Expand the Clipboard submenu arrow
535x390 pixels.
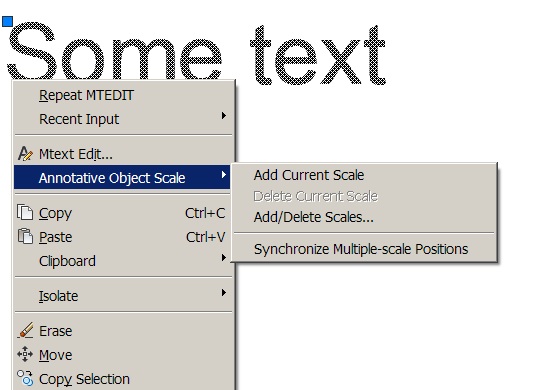[223, 258]
